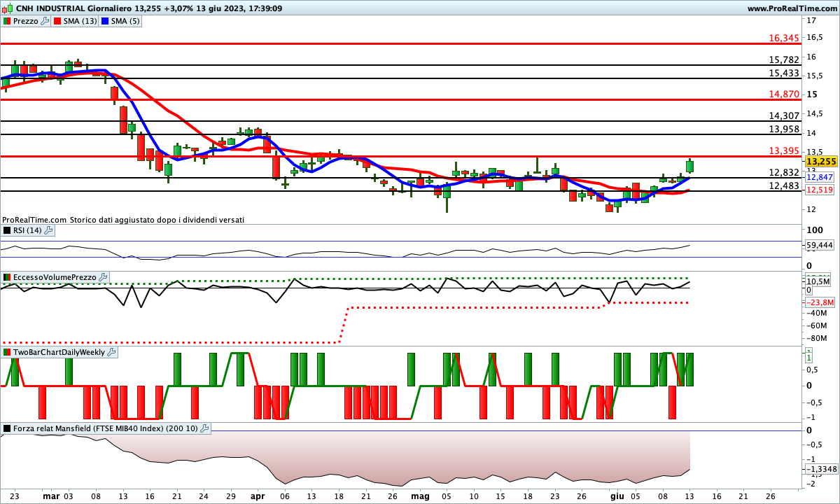Click the Forza relat Mansfield indicator label
The height and width of the screenshot is (504, 840).
point(105,428)
